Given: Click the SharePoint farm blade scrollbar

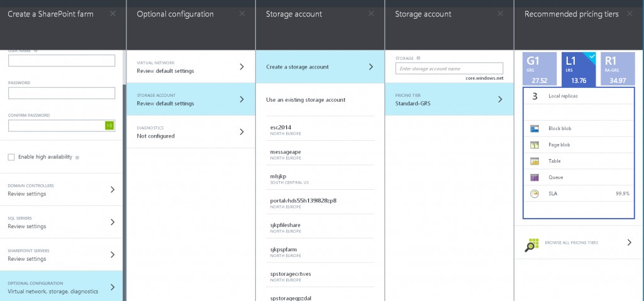Looking at the screenshot, I should point(125,193).
